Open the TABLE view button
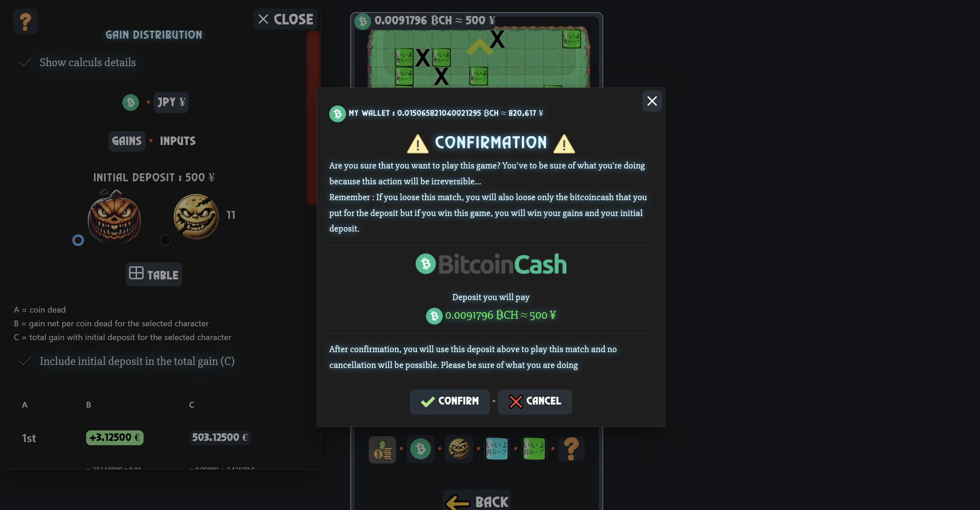Image resolution: width=980 pixels, height=510 pixels. coord(154,274)
